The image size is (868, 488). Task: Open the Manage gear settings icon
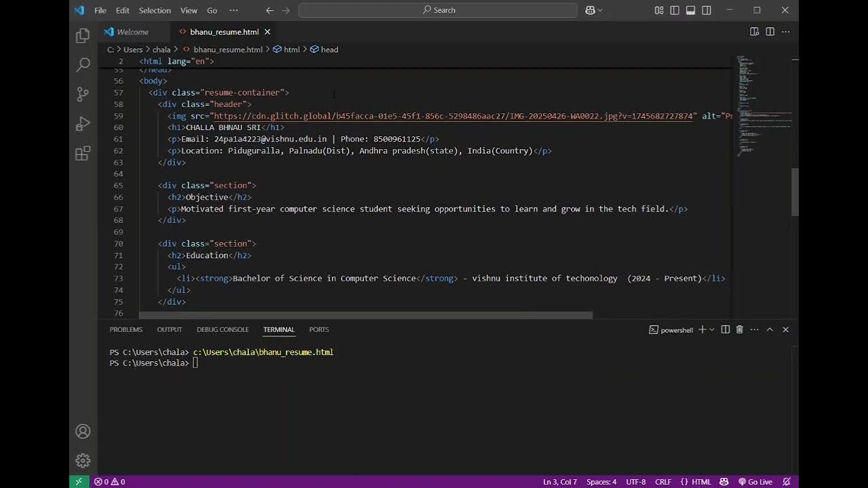tap(83, 461)
